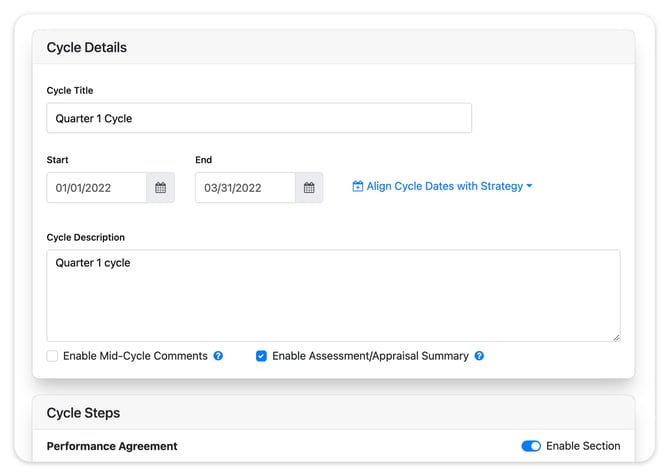Screen dimensions: 670x476
Task: Click inside the Cycle Description text area
Action: (x=333, y=295)
